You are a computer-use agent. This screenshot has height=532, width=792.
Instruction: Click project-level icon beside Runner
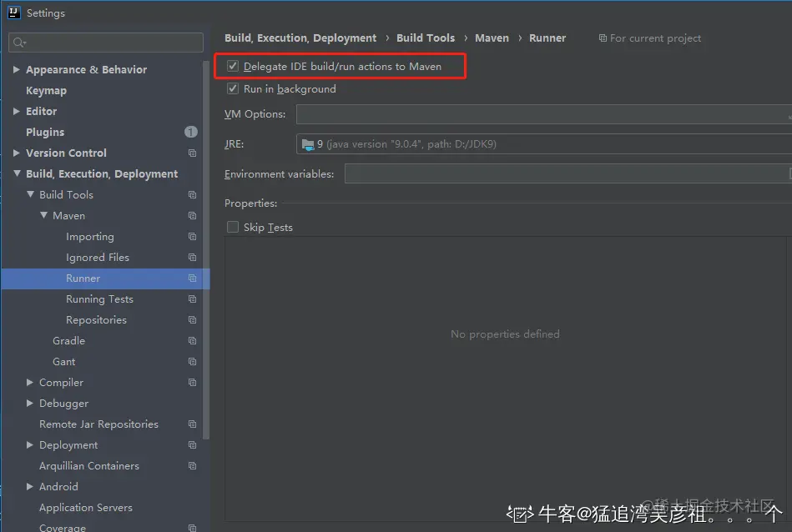pyautogui.click(x=192, y=279)
